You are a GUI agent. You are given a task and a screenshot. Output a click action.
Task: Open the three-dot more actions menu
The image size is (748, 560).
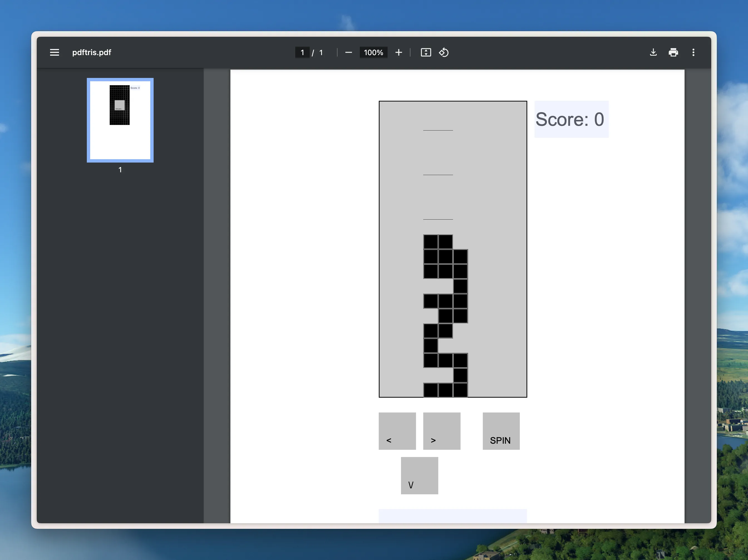pos(693,52)
